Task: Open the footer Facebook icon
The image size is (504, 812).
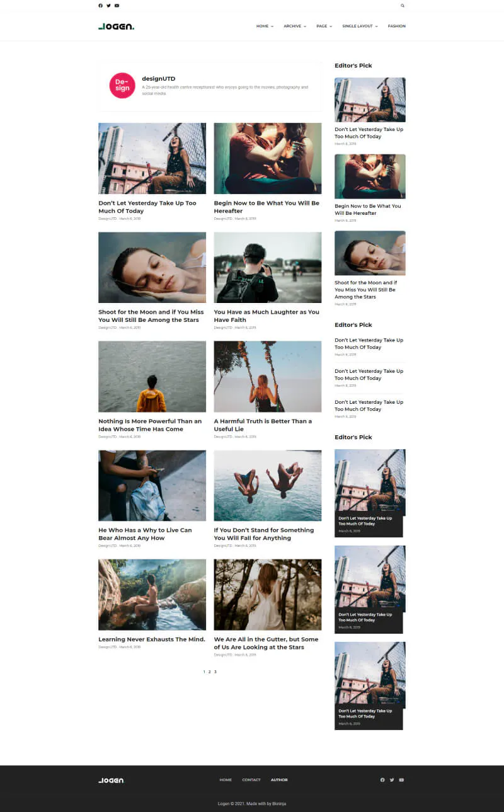Action: pyautogui.click(x=382, y=780)
